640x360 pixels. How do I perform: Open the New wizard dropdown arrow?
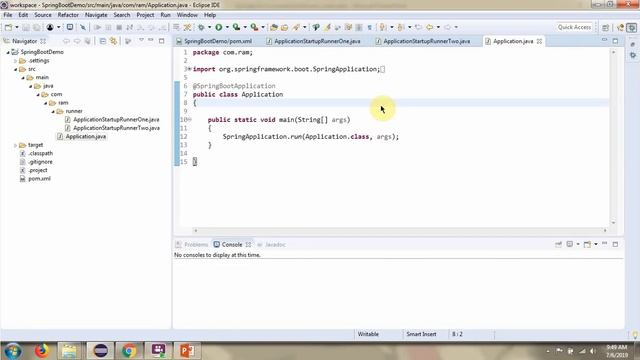17,27
